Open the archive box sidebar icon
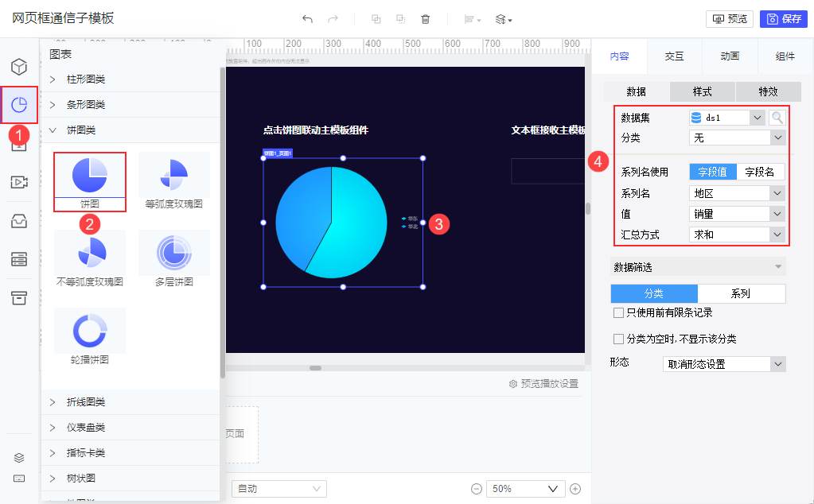The height and width of the screenshot is (504, 814). [19, 297]
